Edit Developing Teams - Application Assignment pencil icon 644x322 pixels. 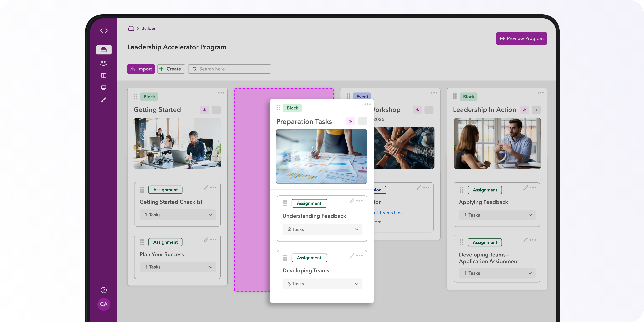[x=525, y=240]
